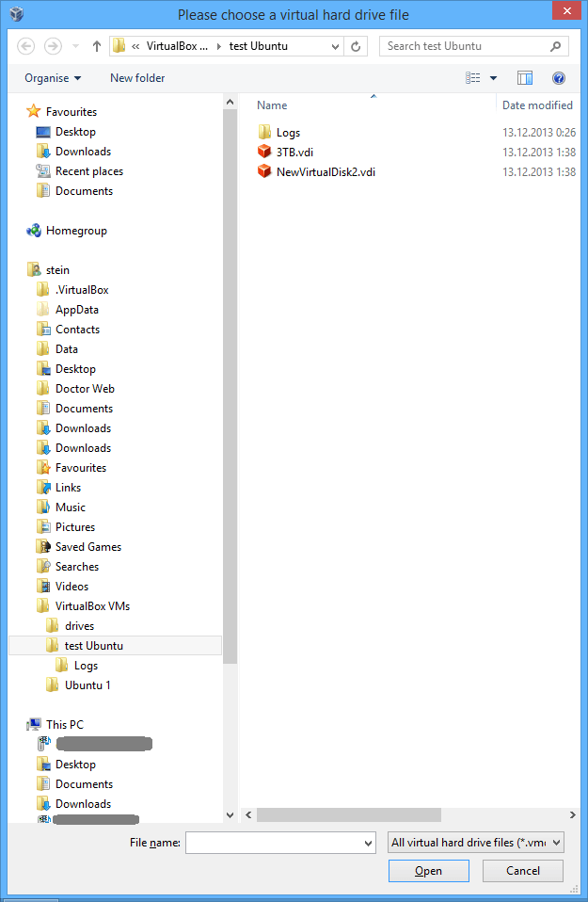The width and height of the screenshot is (588, 902).
Task: Click the search magnifier icon
Action: click(x=556, y=46)
